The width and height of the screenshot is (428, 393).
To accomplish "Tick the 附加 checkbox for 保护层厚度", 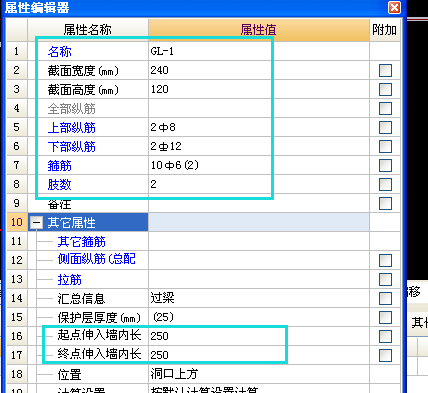I will (x=385, y=317).
